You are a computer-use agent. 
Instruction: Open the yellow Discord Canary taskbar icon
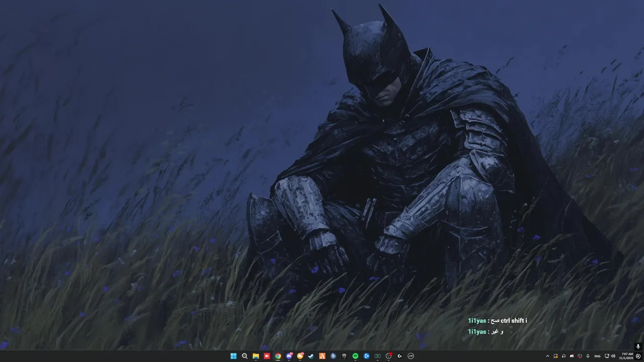300,356
